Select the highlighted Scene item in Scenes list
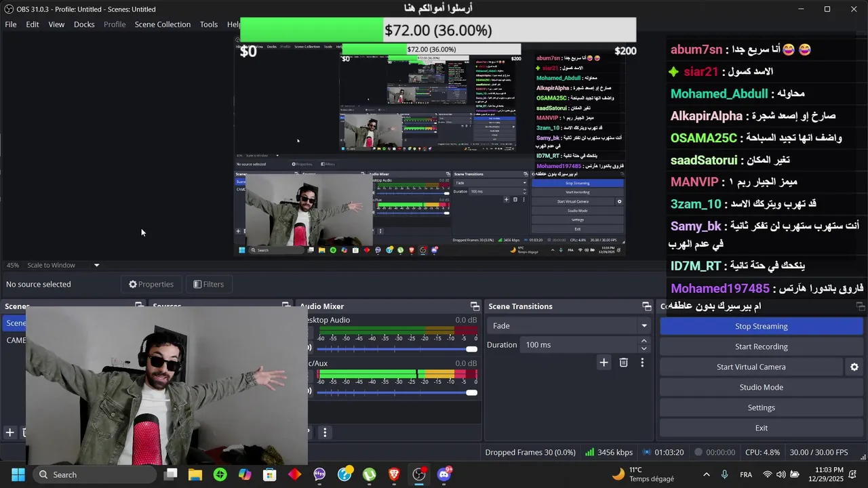This screenshot has height=488, width=868. 15,323
